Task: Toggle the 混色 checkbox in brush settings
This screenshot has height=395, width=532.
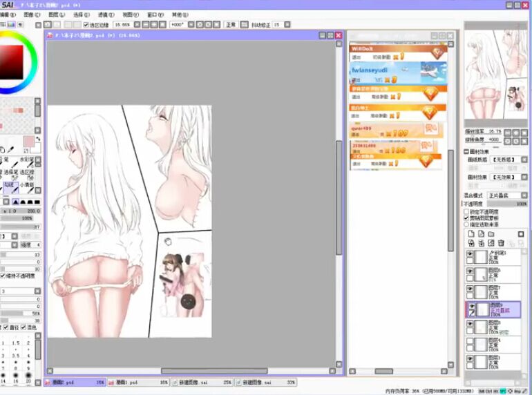Action: pos(23,327)
